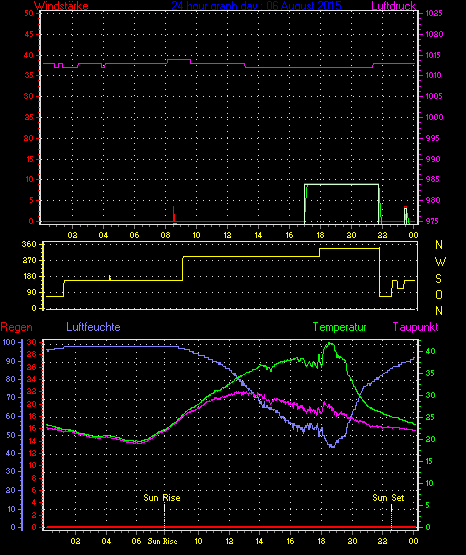Click the 40 on the green temperature axis
The width and height of the screenshot is (466, 555).
pos(430,351)
